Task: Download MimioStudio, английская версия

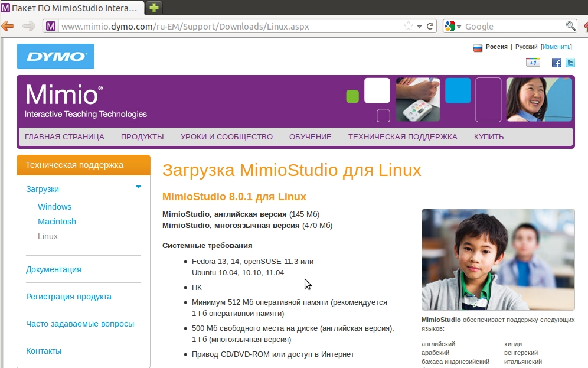Action: pos(224,214)
